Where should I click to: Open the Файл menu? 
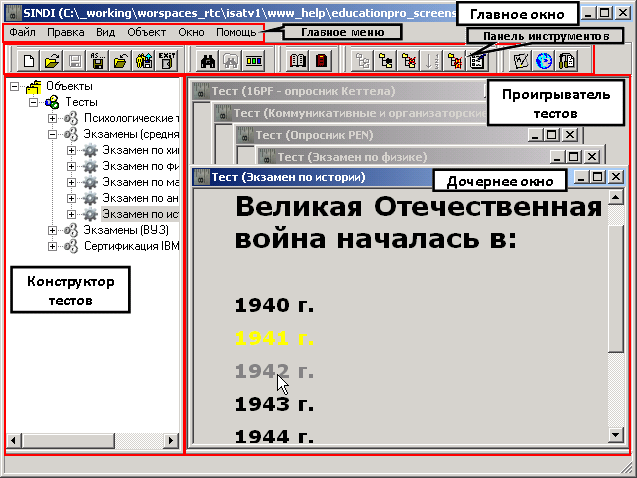pyautogui.click(x=22, y=33)
